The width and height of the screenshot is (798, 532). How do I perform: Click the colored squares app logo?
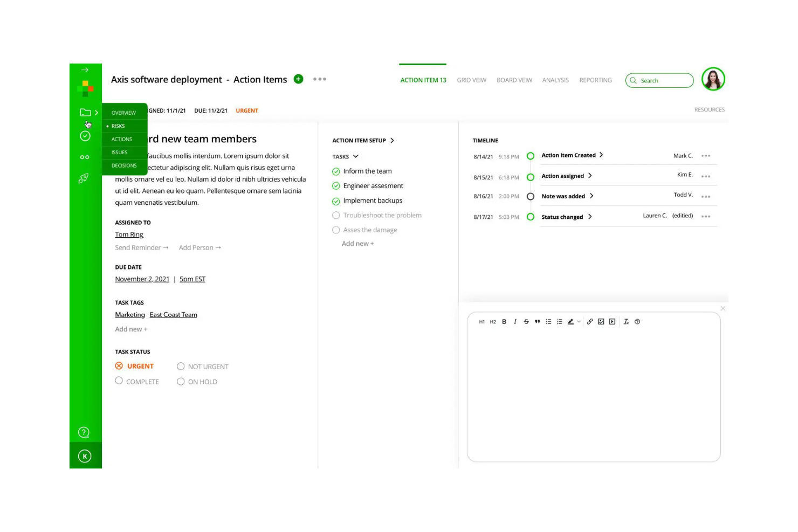pyautogui.click(x=85, y=88)
